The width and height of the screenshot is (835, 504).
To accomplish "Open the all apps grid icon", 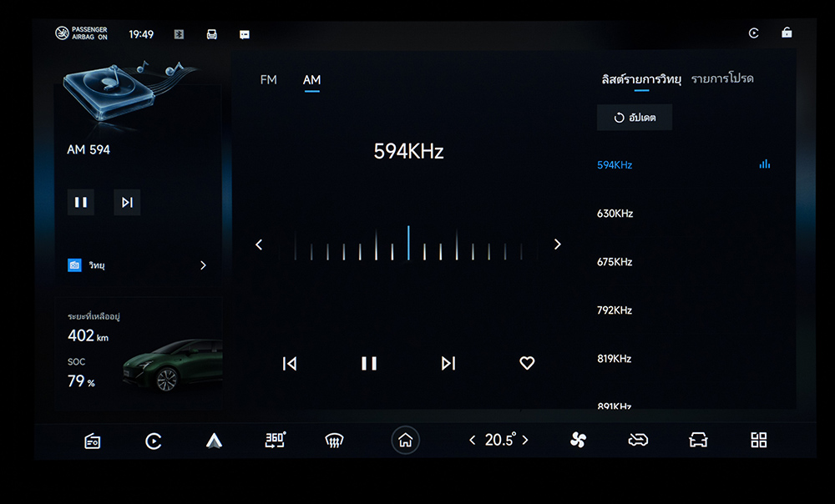I will tap(758, 440).
